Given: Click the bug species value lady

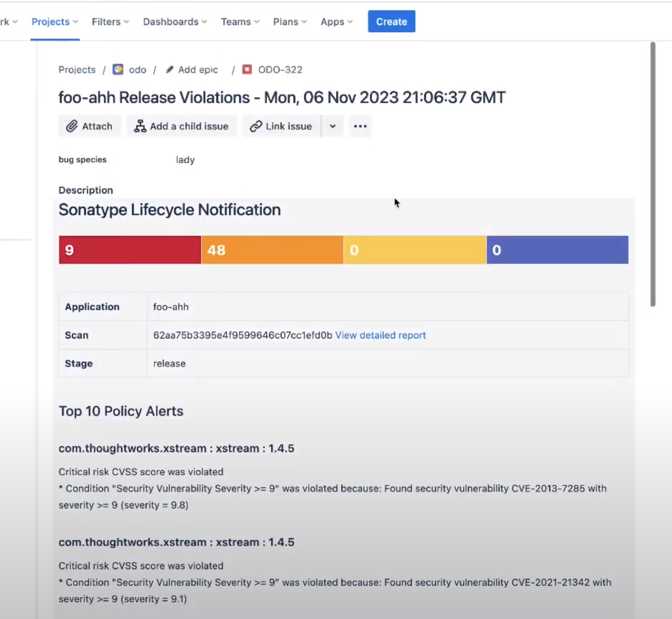Looking at the screenshot, I should click(x=185, y=160).
